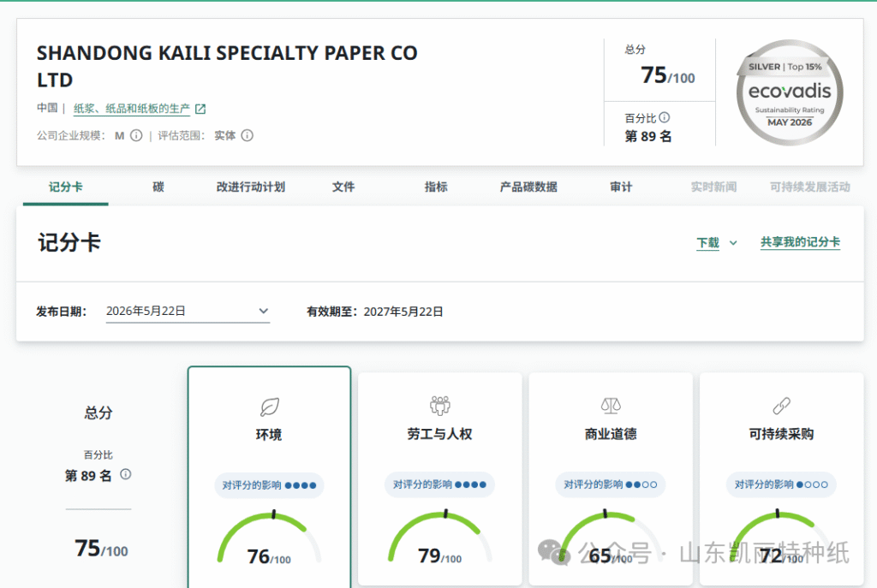Select the 劳工与人权 score card
Image resolution: width=877 pixels, height=588 pixels.
(440, 479)
